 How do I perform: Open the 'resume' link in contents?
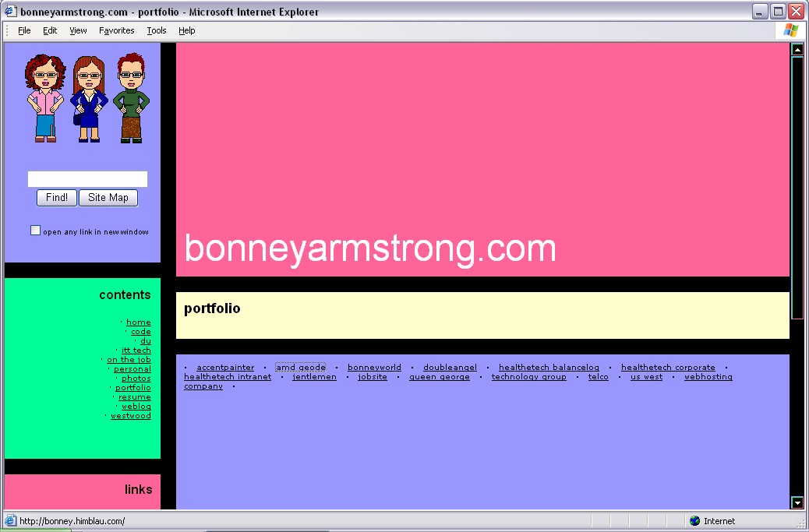(135, 397)
